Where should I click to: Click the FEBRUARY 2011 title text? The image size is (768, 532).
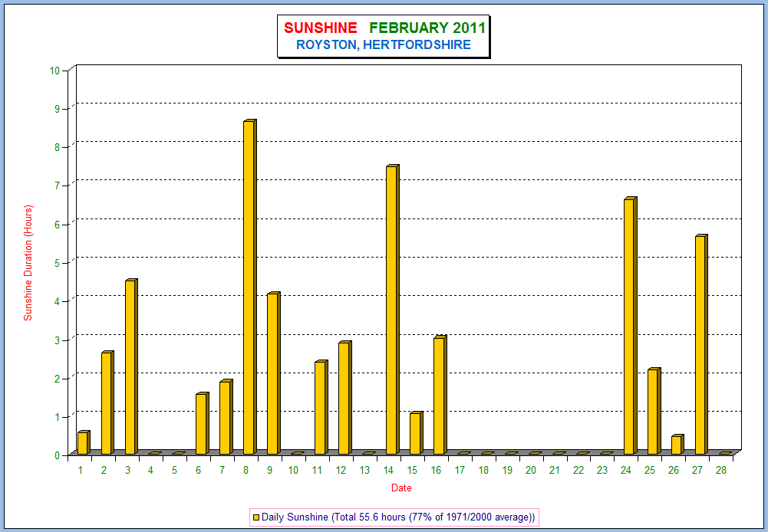click(x=427, y=28)
